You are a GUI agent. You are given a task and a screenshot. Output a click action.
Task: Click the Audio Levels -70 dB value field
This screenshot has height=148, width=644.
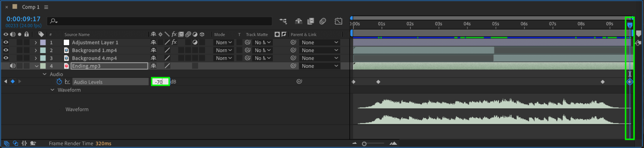[x=160, y=82]
